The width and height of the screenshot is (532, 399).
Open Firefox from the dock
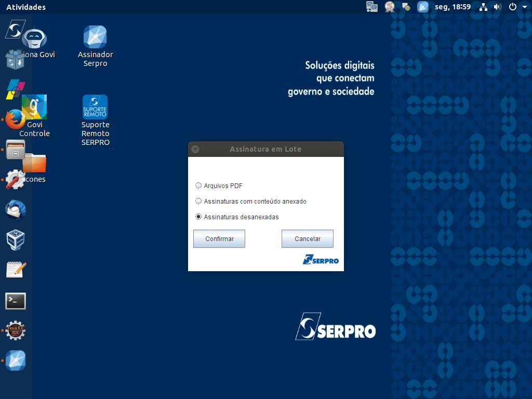pyautogui.click(x=15, y=119)
